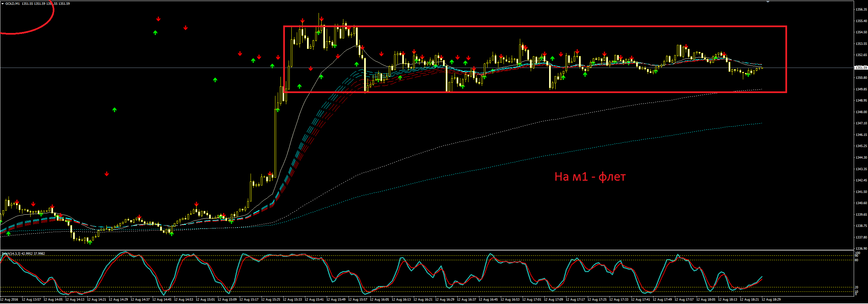
Task: Click the 1339.65 price scale label
Action: coord(861,215)
